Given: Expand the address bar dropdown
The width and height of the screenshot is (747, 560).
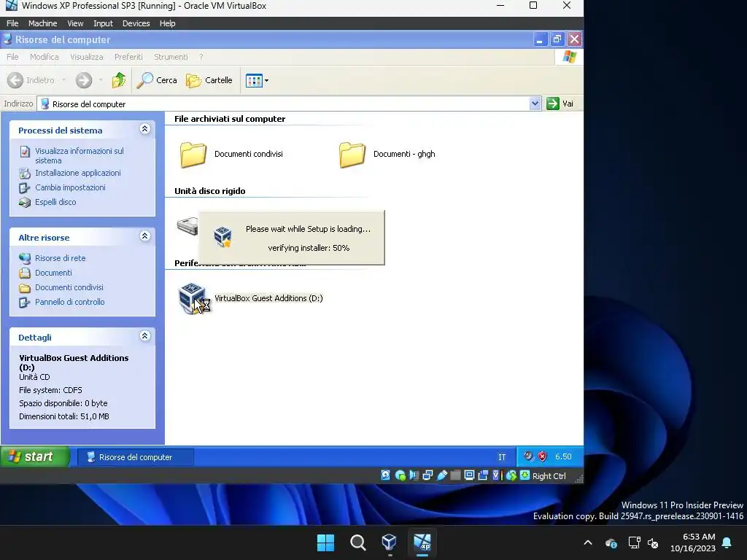Looking at the screenshot, I should (x=535, y=104).
